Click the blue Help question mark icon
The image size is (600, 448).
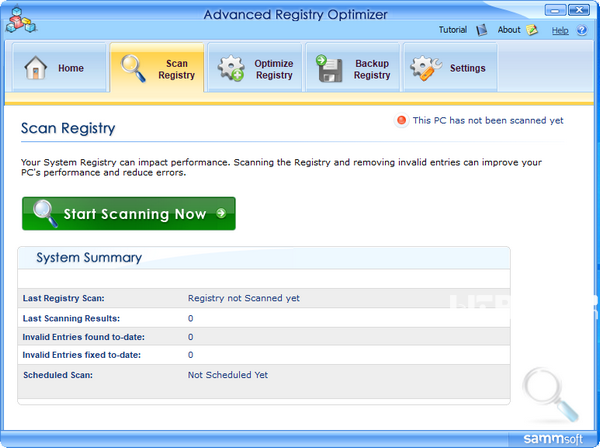(582, 30)
